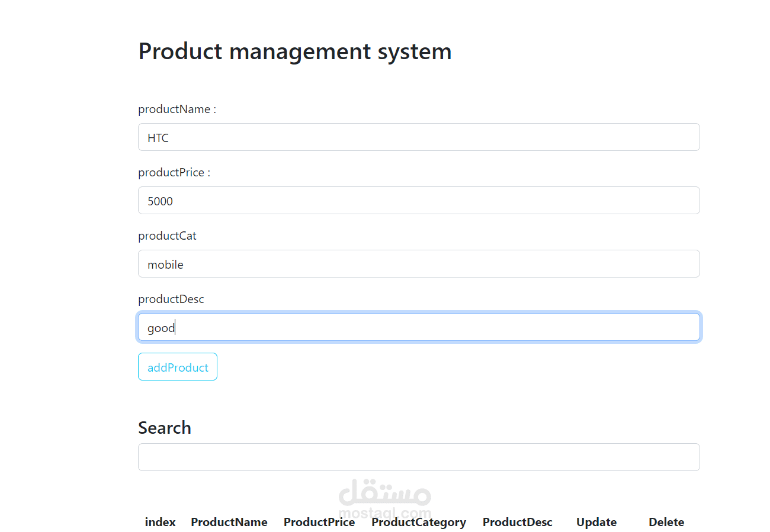The width and height of the screenshot is (770, 532).
Task: Click the 'Search' heading
Action: click(x=165, y=428)
